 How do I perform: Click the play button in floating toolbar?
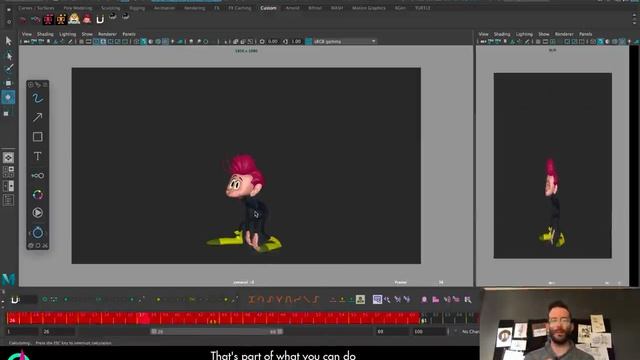(38, 213)
